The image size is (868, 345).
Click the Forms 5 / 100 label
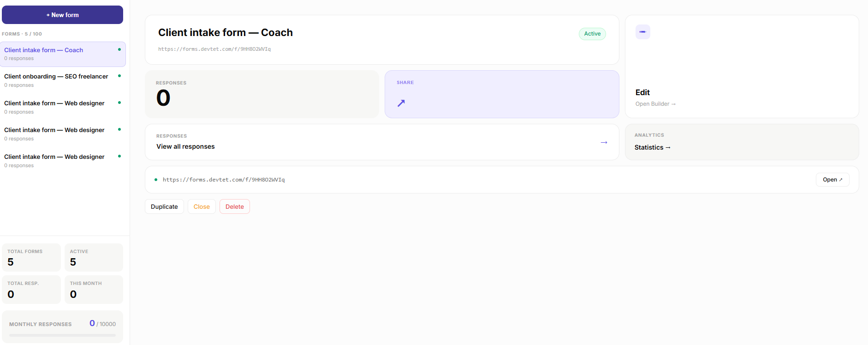pos(22,34)
